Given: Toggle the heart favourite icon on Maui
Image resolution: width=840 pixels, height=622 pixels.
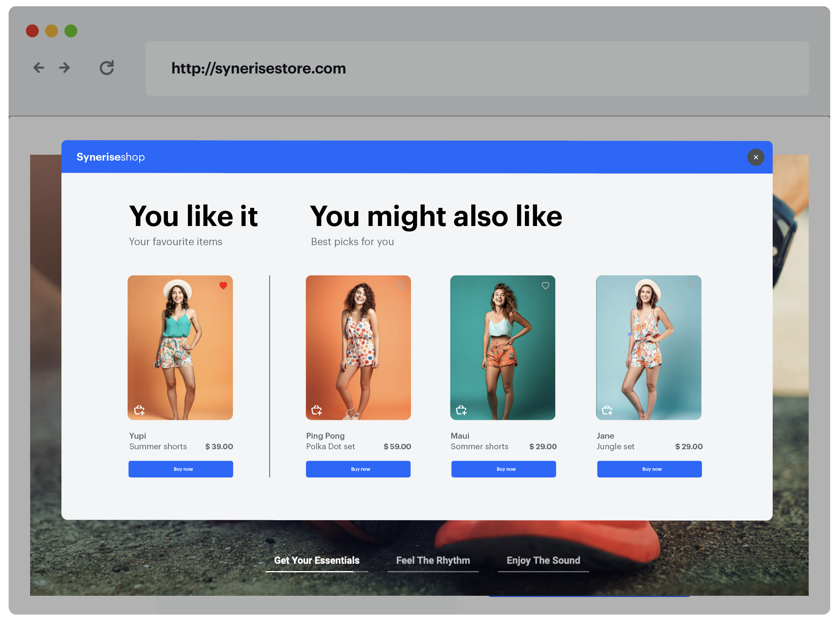Looking at the screenshot, I should click(x=546, y=286).
